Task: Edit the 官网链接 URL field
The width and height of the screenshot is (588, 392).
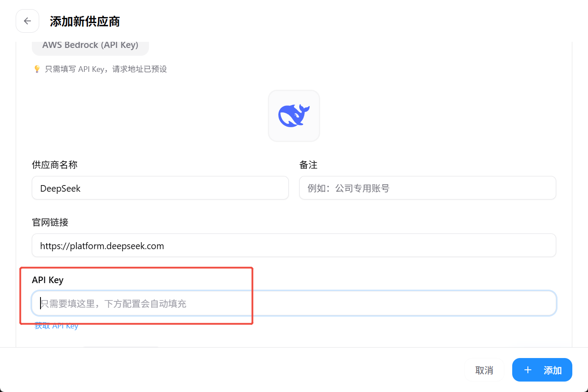Action: tap(294, 246)
